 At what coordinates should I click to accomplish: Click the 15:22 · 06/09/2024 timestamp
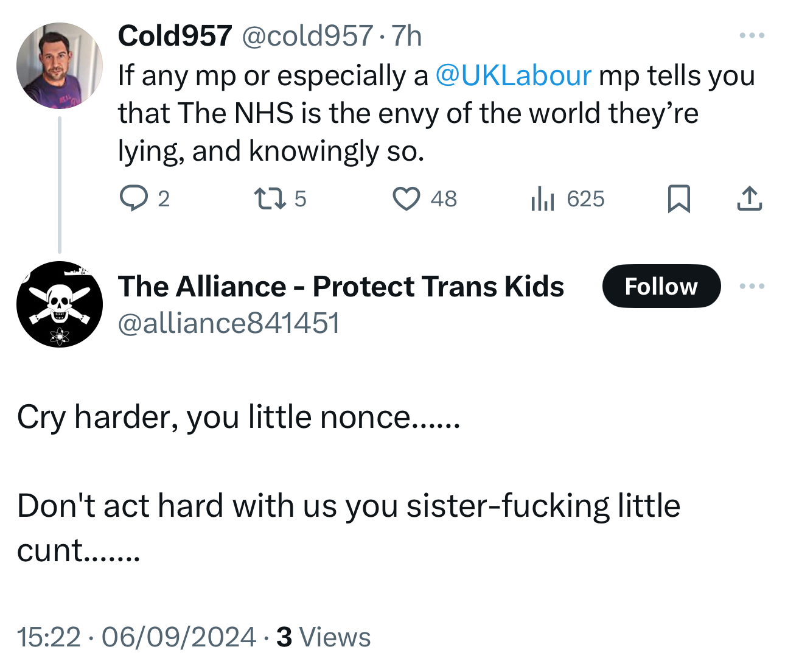[136, 637]
